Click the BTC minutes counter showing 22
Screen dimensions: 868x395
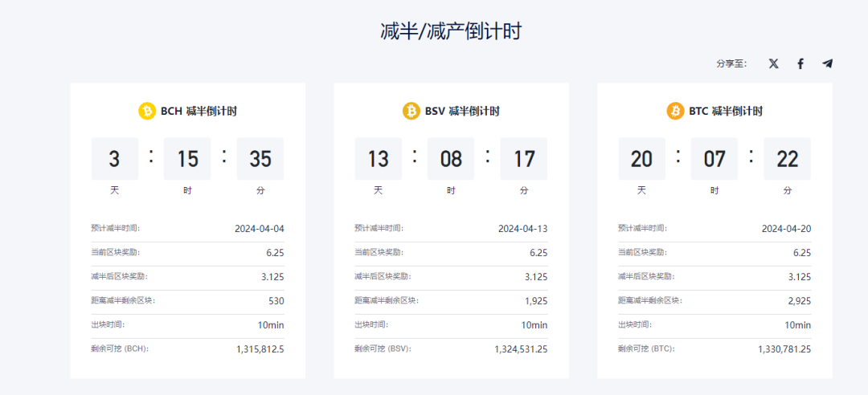coord(787,159)
